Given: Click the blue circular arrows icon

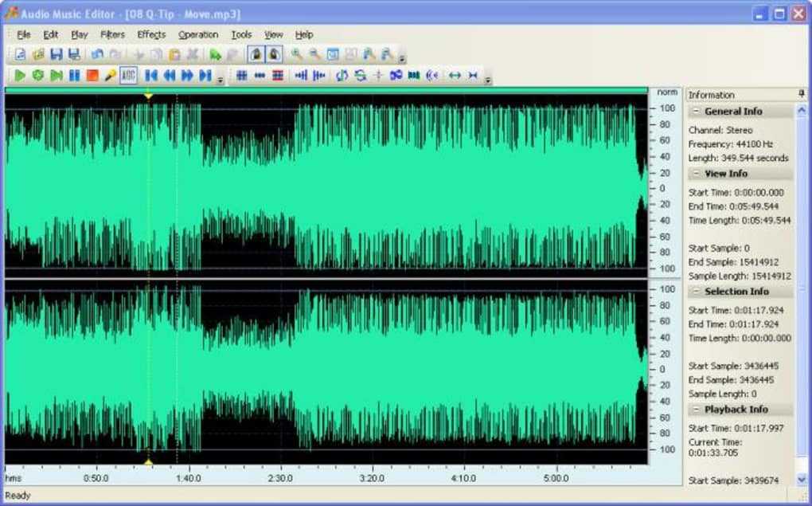Looking at the screenshot, I should coord(342,76).
